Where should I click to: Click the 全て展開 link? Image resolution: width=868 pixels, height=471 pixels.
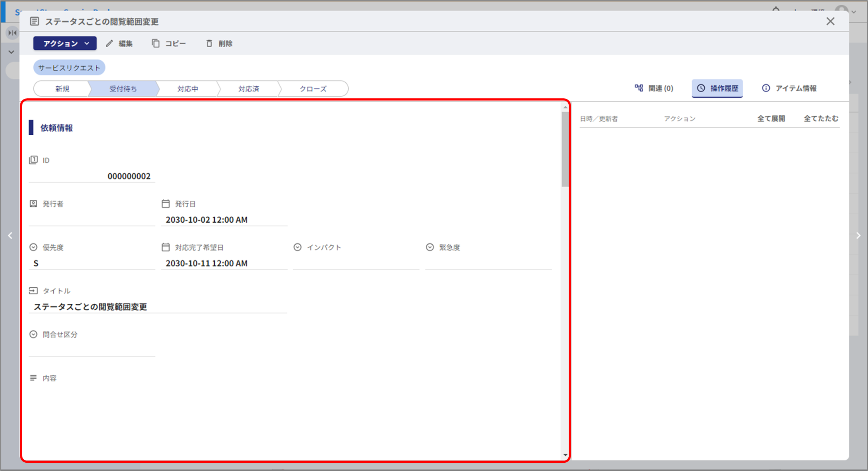click(771, 118)
